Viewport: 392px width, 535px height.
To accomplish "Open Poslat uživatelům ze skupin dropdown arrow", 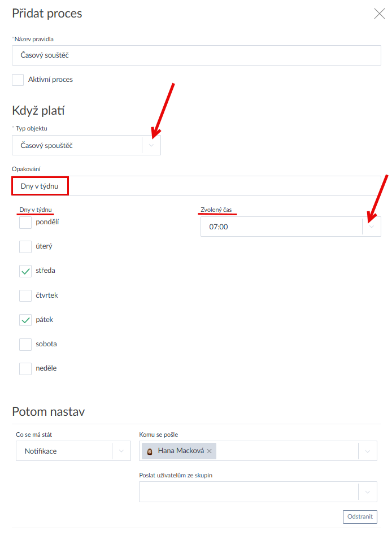I will point(367,492).
